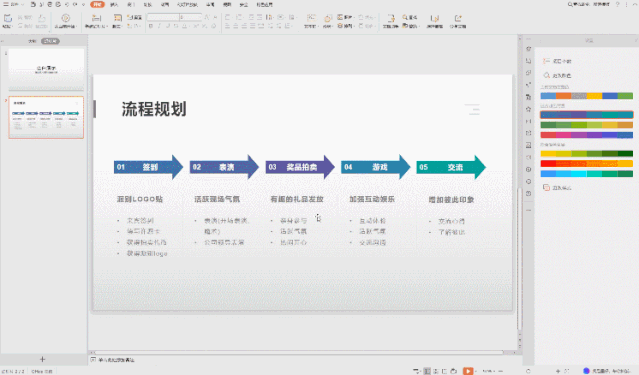The width and height of the screenshot is (639, 375).
Task: Click the help question mark icon
Action: tap(617, 4)
